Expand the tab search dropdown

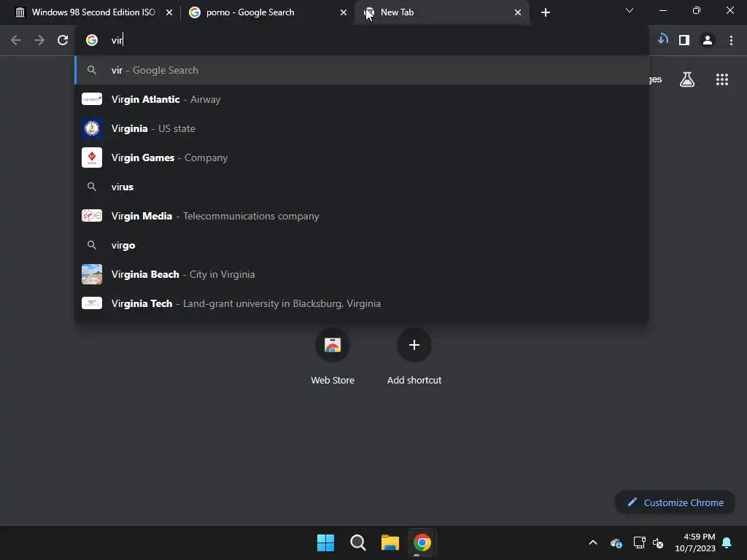[630, 10]
